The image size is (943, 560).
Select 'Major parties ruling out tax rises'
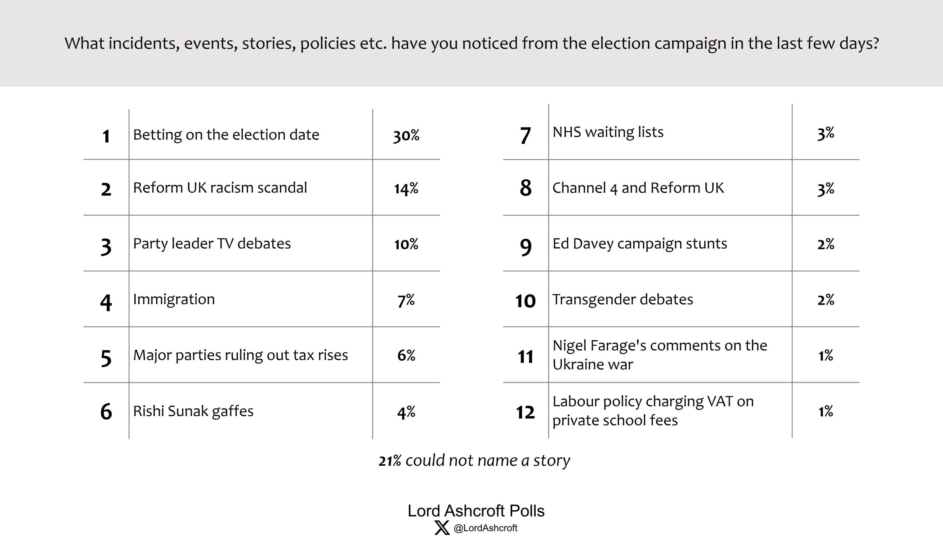(240, 355)
